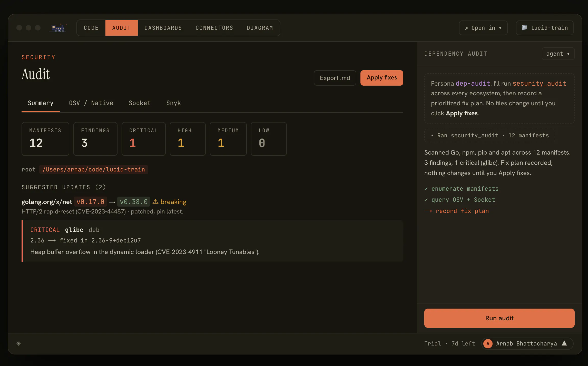Click the golang.org/x/net package name
Viewport: 588px width, 366px height.
[x=47, y=202]
